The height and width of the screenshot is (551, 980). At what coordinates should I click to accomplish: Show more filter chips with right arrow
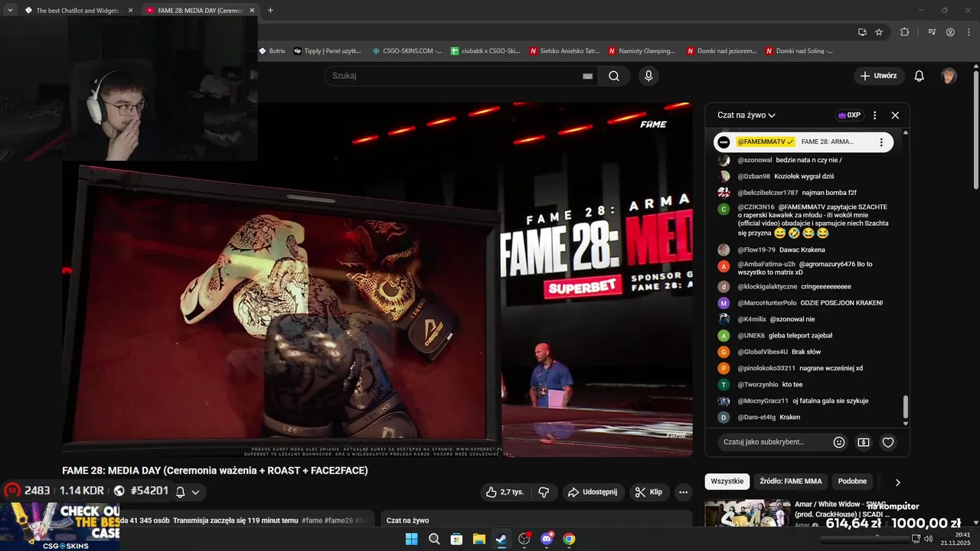coord(897,482)
